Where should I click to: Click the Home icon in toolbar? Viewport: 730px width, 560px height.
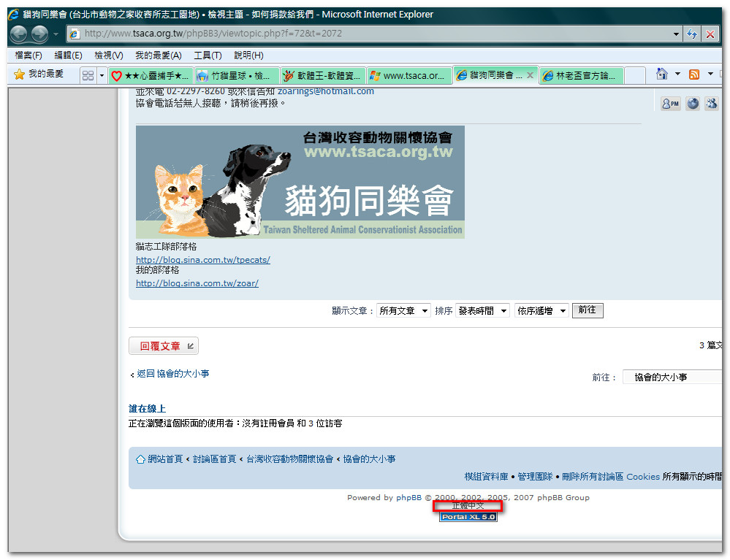click(x=661, y=74)
